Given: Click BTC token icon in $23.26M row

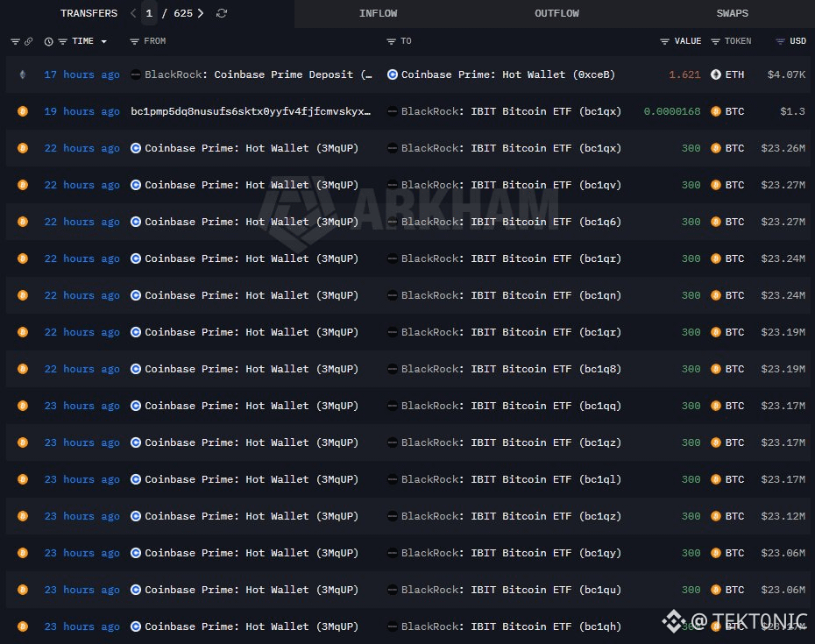Looking at the screenshot, I should click(716, 148).
